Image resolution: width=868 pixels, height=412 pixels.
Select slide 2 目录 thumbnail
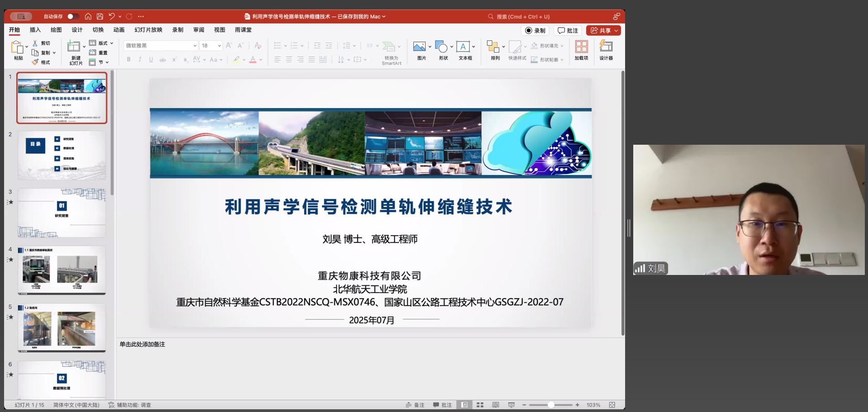[x=62, y=155]
